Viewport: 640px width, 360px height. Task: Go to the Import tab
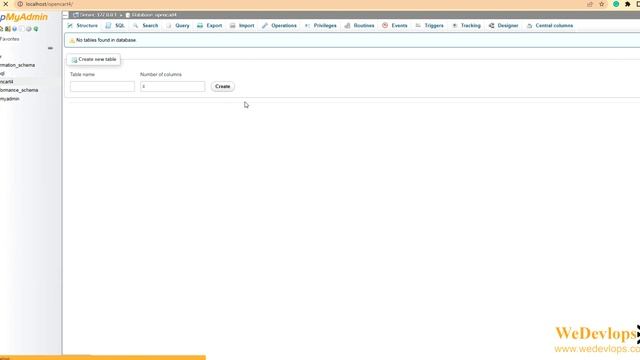pos(242,25)
